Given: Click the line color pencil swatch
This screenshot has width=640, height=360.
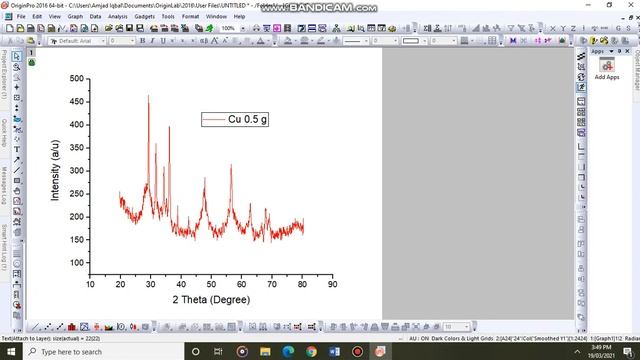Looking at the screenshot, I should pyautogui.click(x=321, y=41).
